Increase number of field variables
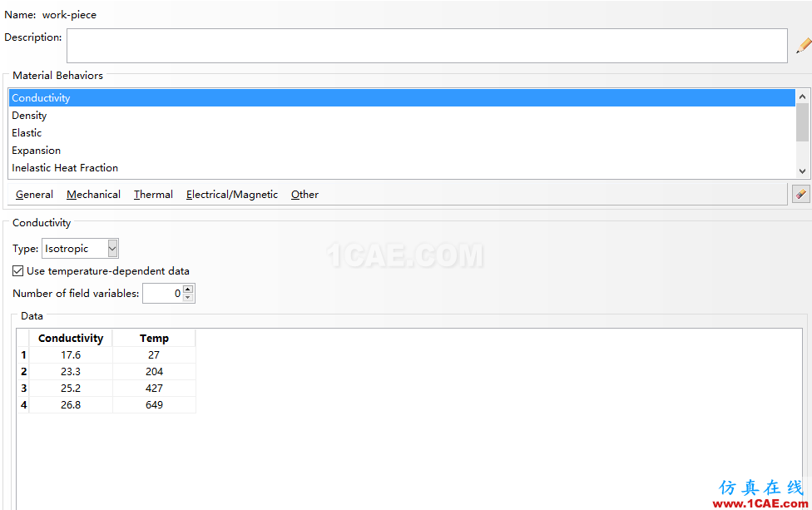The height and width of the screenshot is (510, 812). point(189,289)
